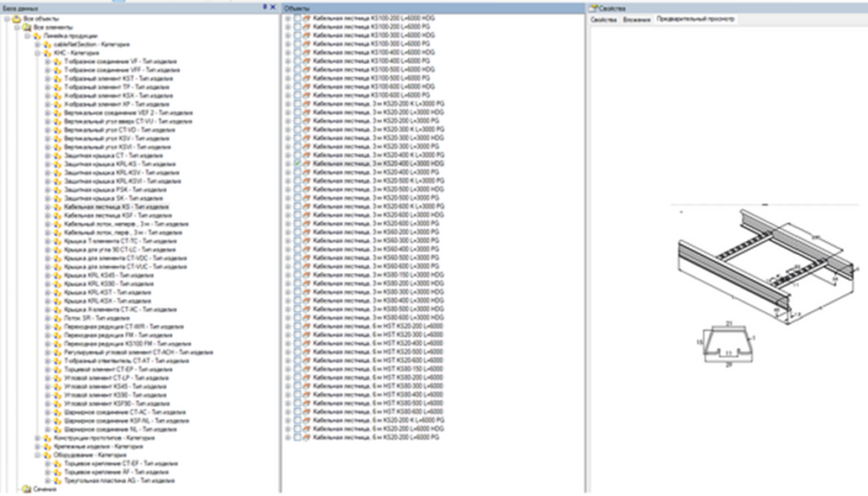
Task: Click the Объекты panel header
Action: pyautogui.click(x=433, y=9)
